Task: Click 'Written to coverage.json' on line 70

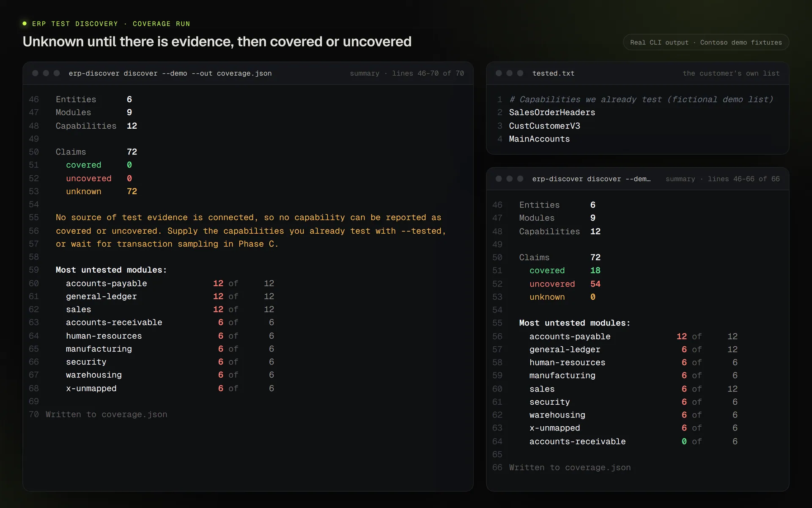Action: [106, 414]
